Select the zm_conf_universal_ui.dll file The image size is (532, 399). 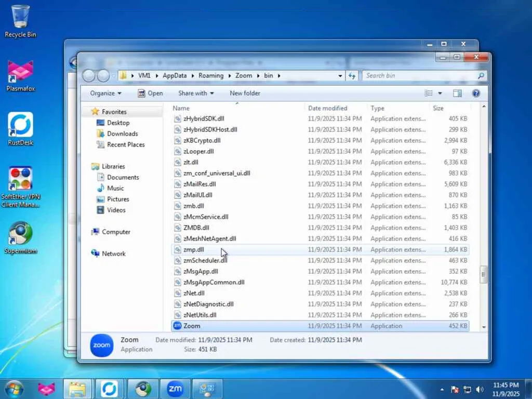[320, 173]
